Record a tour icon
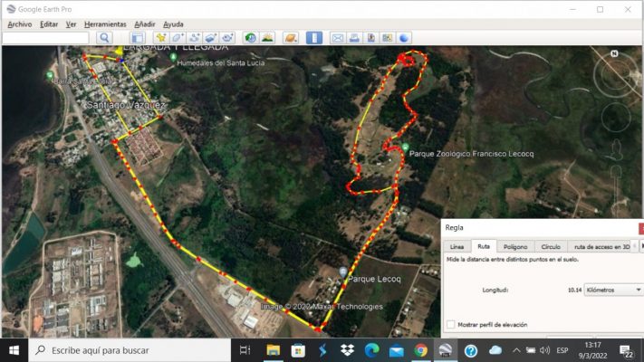Viewport: 644px width, 362px height. coord(227,38)
